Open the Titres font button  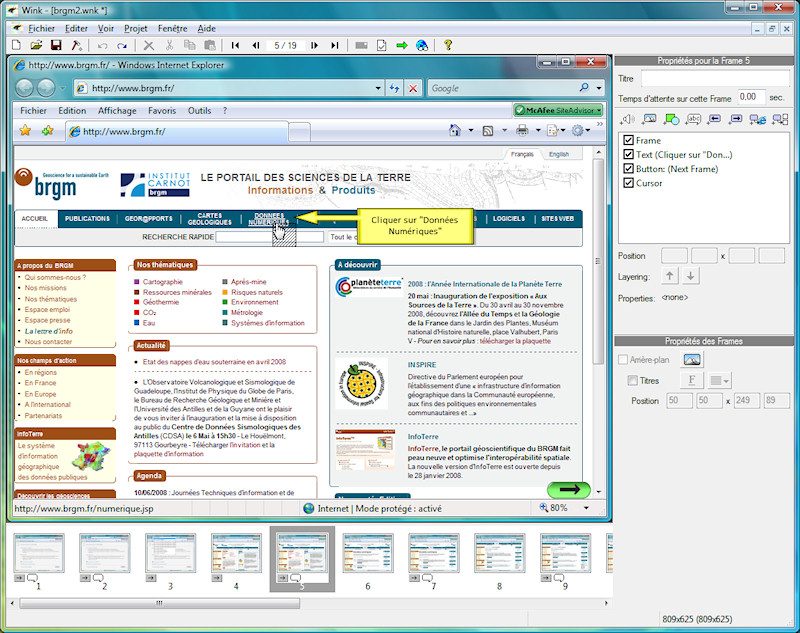692,381
